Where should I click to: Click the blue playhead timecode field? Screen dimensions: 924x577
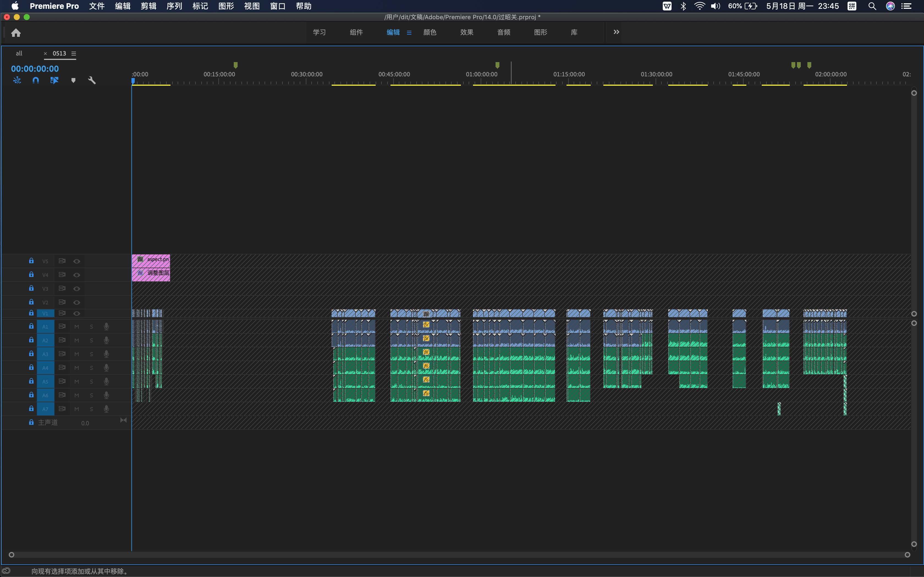pyautogui.click(x=35, y=69)
